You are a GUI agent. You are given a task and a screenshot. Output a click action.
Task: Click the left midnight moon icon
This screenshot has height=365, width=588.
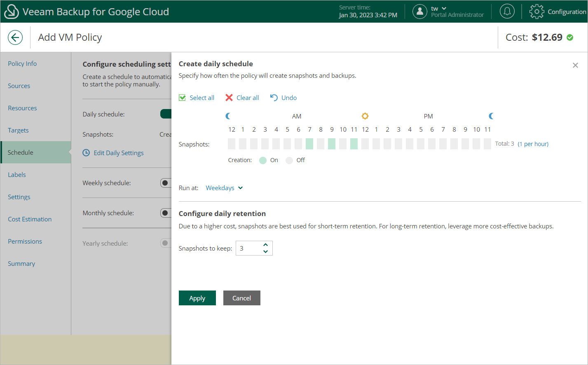[228, 116]
